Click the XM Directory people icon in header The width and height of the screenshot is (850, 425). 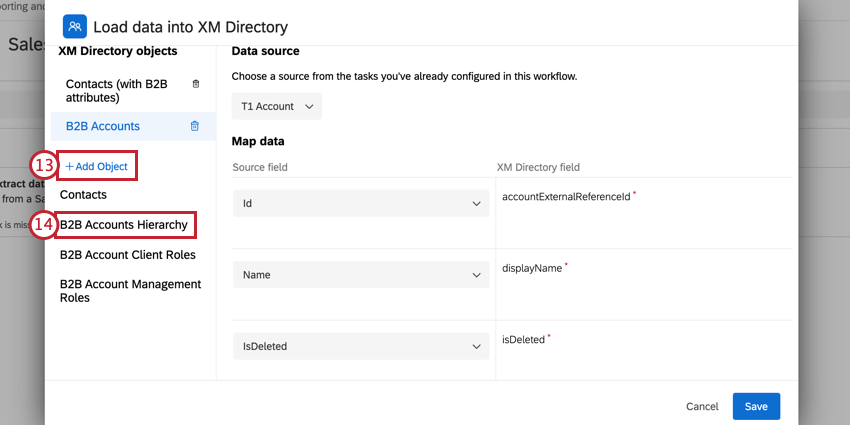(75, 26)
